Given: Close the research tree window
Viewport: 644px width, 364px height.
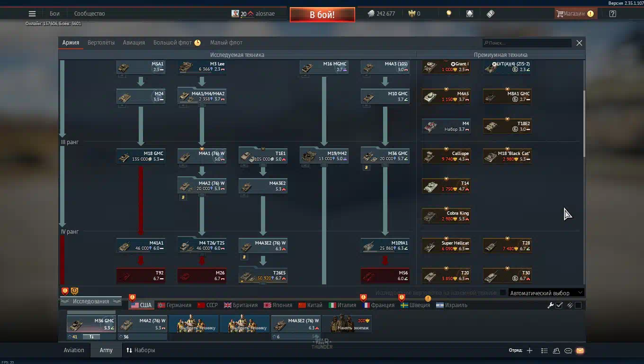Looking at the screenshot, I should 579,43.
